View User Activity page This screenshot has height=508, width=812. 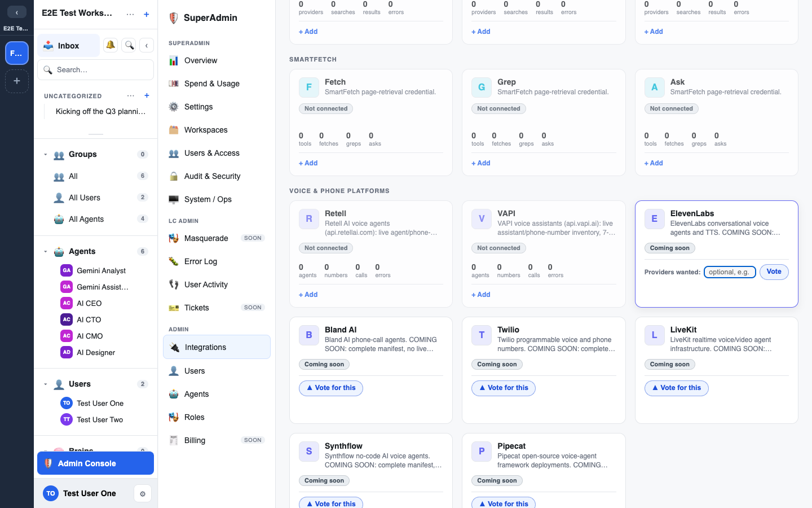pyautogui.click(x=217, y=284)
